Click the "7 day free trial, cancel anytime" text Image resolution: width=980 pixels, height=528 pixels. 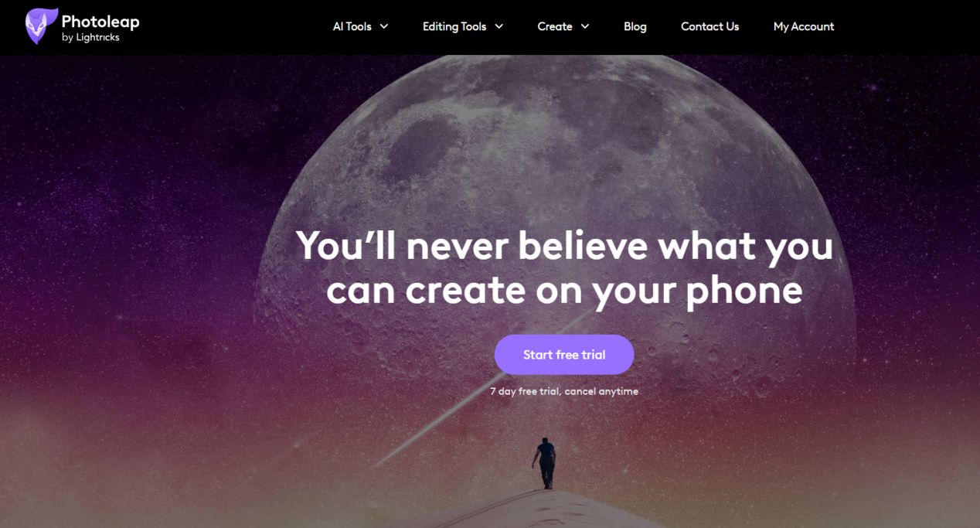(x=564, y=391)
